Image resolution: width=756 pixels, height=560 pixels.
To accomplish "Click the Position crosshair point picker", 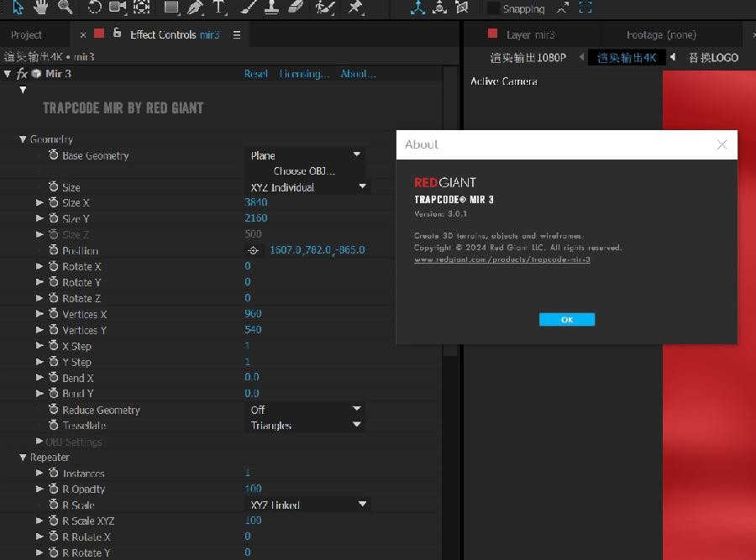I will [x=253, y=250].
